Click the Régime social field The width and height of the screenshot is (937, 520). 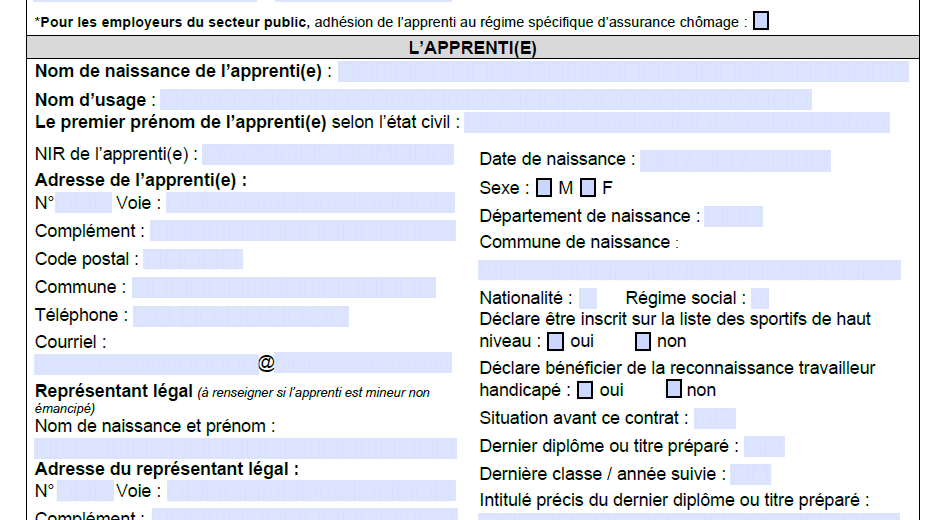[760, 298]
